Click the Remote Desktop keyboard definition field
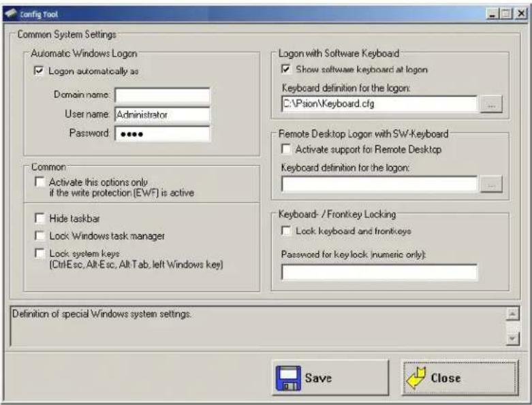532x405 pixels. 379,184
